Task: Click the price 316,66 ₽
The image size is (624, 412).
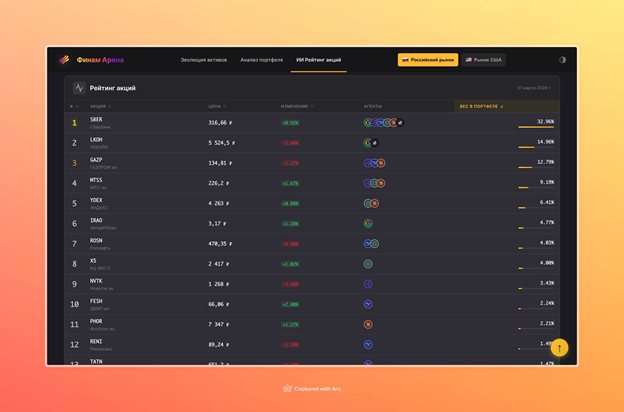Action: [x=220, y=123]
